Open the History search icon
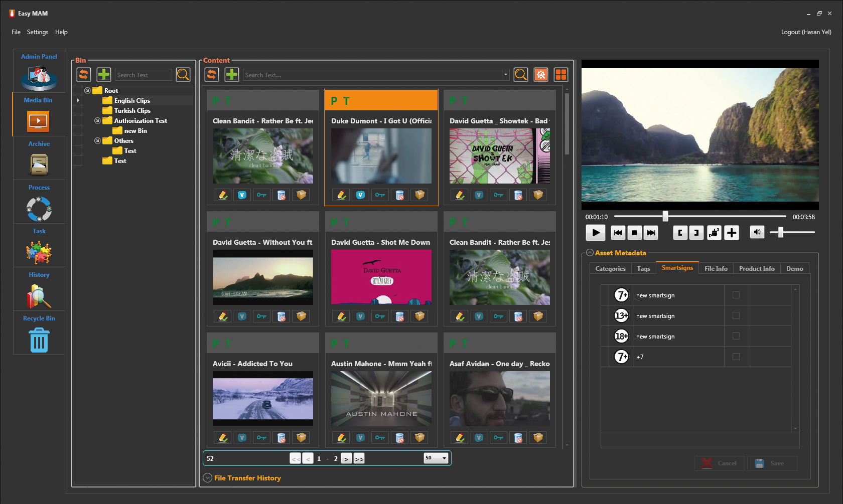The height and width of the screenshot is (504, 843). click(x=39, y=296)
